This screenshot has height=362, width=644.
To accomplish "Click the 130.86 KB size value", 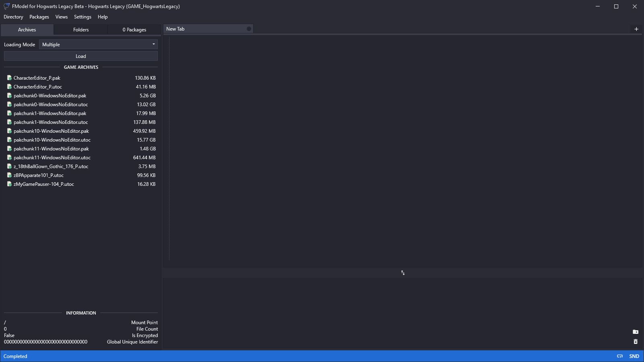I will (145, 78).
